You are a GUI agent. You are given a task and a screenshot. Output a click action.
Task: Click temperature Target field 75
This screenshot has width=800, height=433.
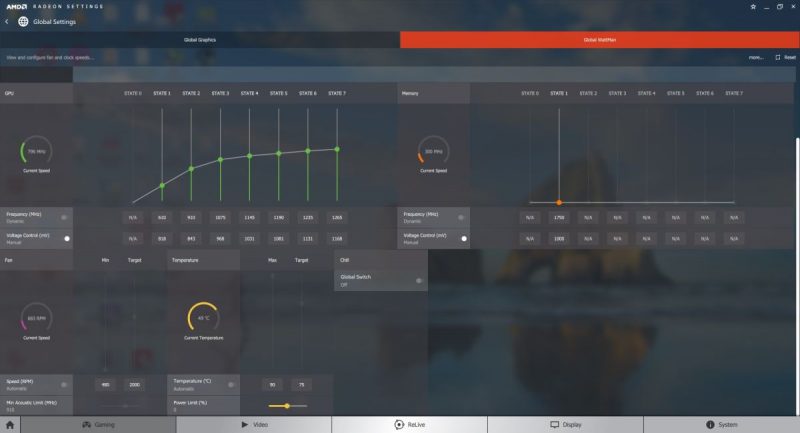coord(302,385)
